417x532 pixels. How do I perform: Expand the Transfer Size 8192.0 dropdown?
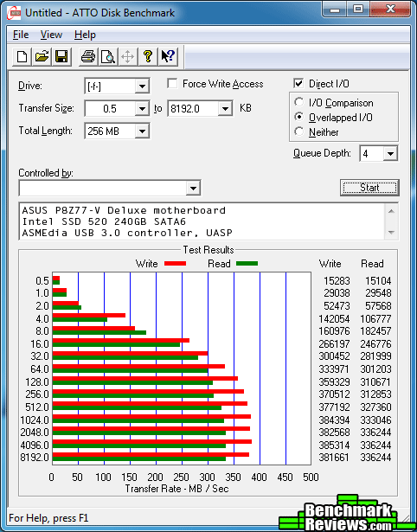(x=225, y=109)
